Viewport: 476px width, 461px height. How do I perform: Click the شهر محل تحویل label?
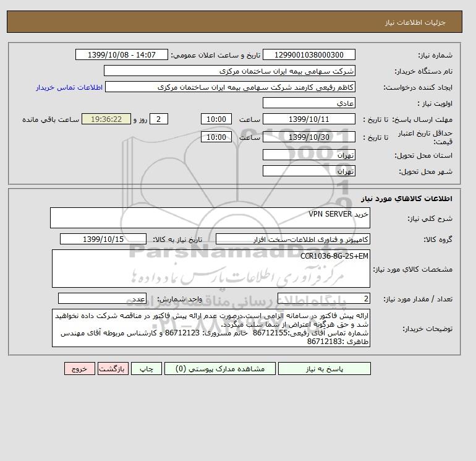tap(425, 171)
